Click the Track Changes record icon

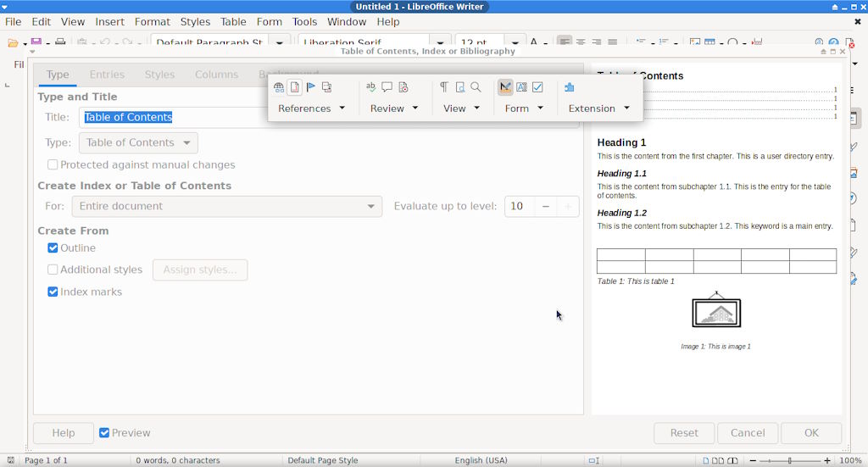(x=403, y=87)
